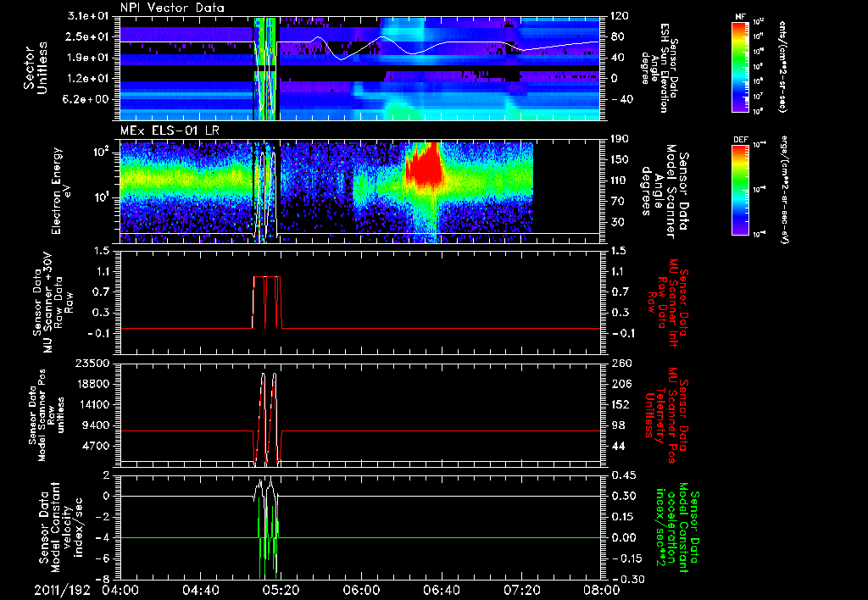Screen dimensions: 868x600
Task: Click the red square pulse in scanner +30V plot
Action: [x=267, y=303]
